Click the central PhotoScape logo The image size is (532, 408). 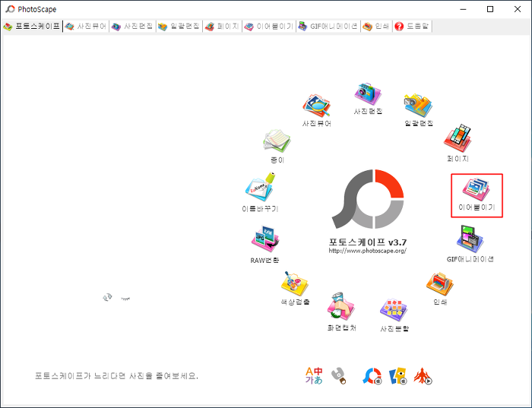pos(368,199)
